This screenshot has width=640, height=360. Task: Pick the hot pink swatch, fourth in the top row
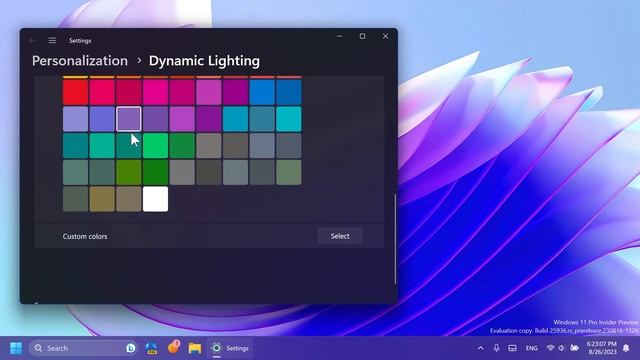click(156, 92)
